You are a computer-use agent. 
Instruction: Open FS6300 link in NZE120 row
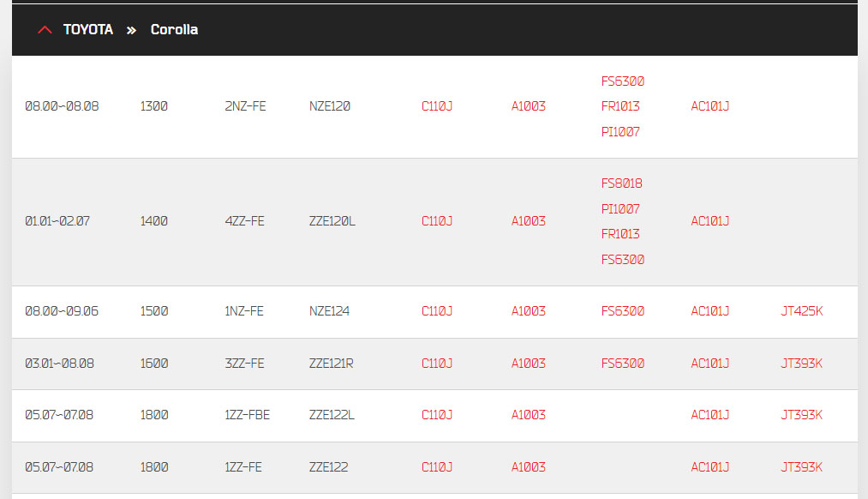(x=623, y=81)
